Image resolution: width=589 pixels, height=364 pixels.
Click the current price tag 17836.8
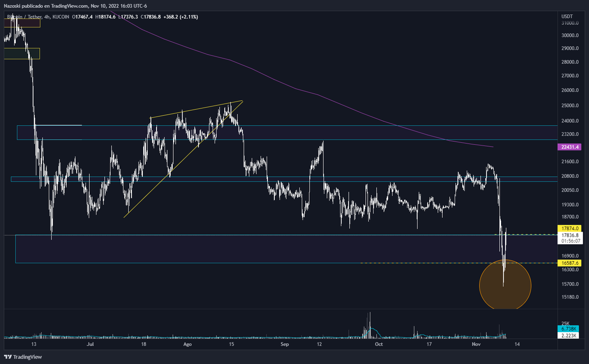(569, 235)
